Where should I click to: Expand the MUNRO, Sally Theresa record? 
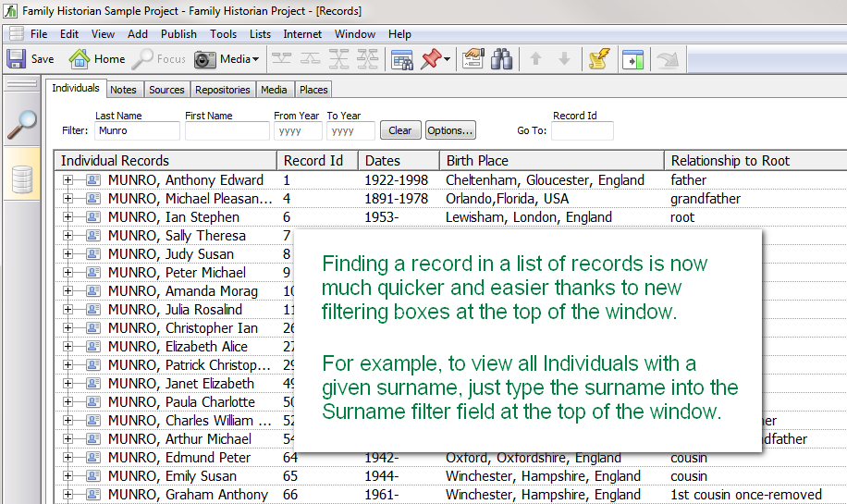tap(68, 236)
